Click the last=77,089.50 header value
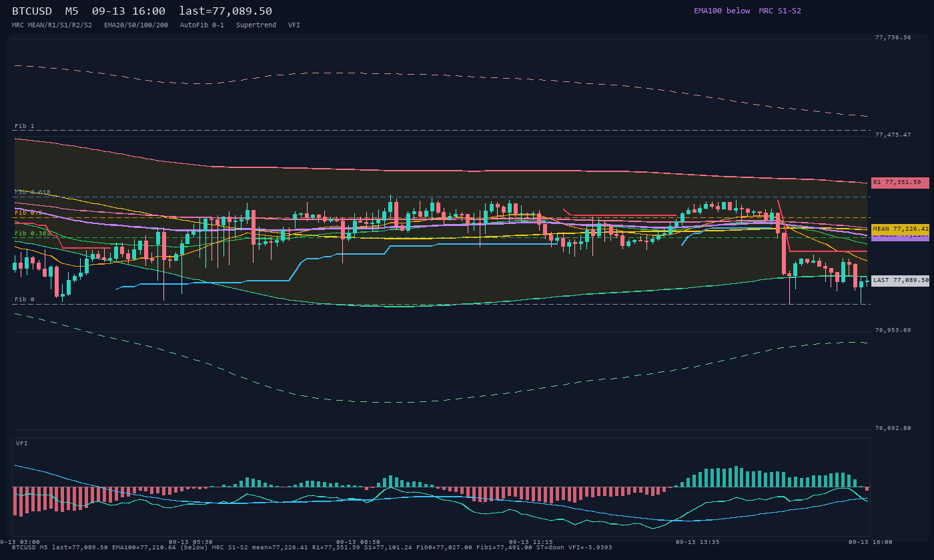This screenshot has width=934, height=560. (x=225, y=11)
